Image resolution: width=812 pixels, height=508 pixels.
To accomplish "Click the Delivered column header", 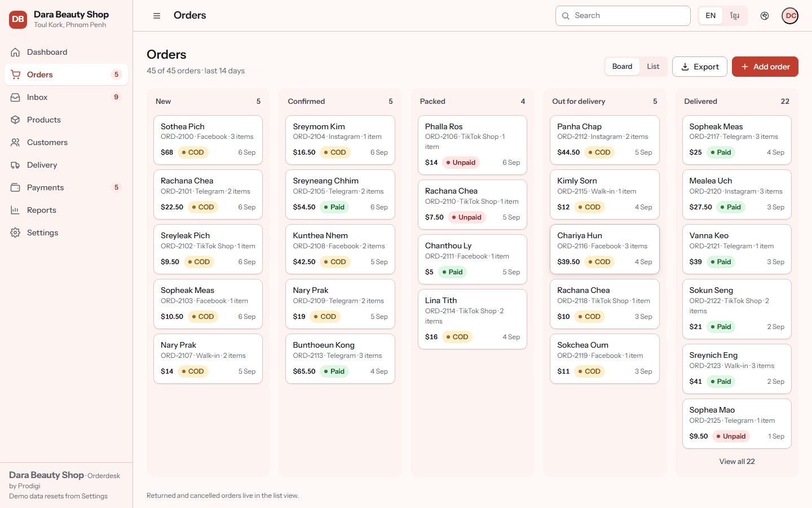I will pos(737,102).
